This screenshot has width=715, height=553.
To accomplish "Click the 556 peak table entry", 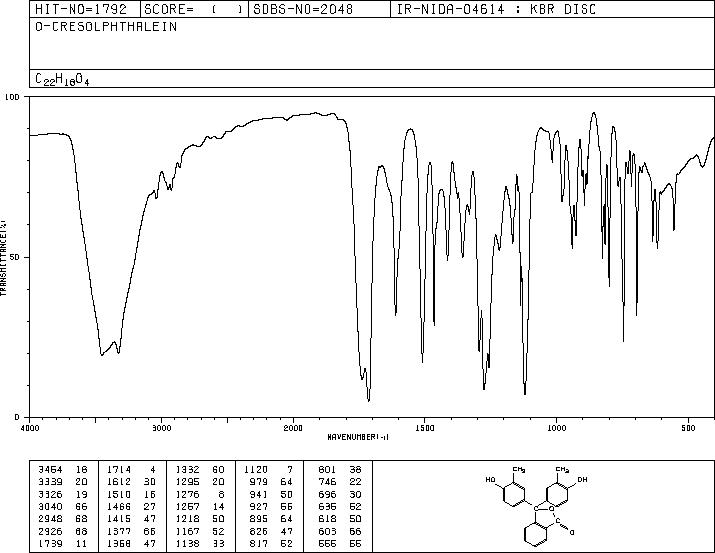I will click(x=327, y=544).
